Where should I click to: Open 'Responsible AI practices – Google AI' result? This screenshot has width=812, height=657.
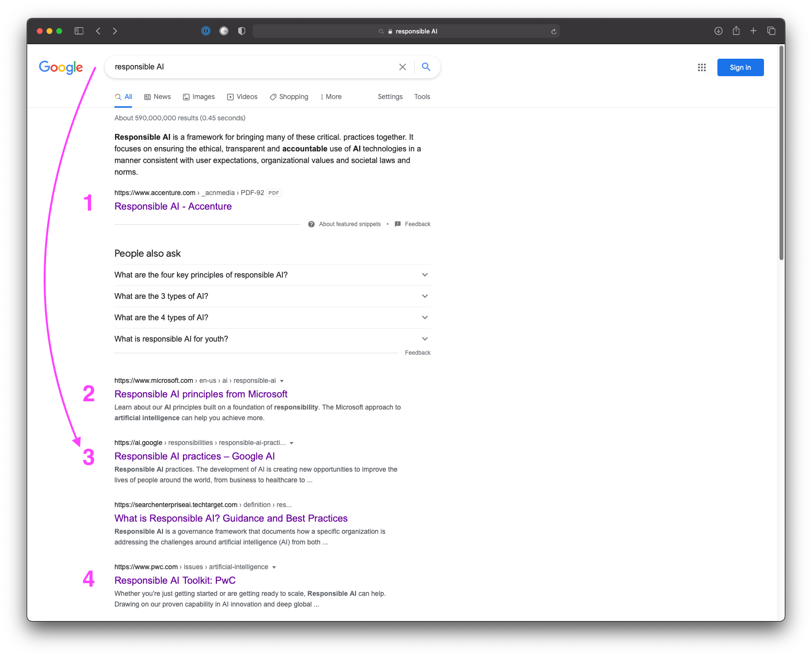coord(195,457)
